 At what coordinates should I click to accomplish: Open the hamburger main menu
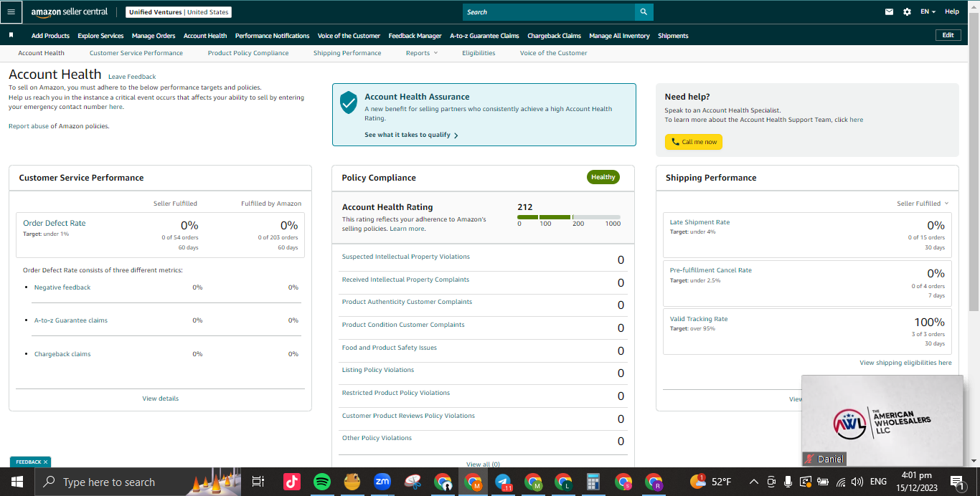point(11,11)
